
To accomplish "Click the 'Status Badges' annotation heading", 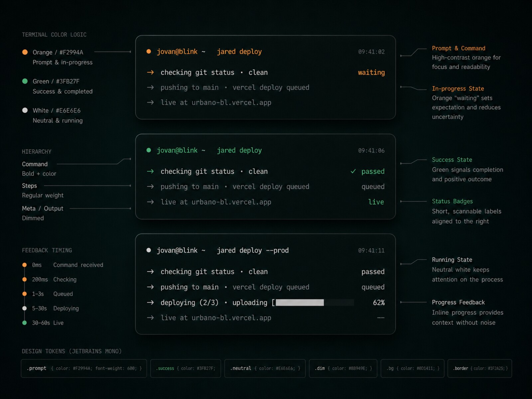I will pyautogui.click(x=452, y=201).
